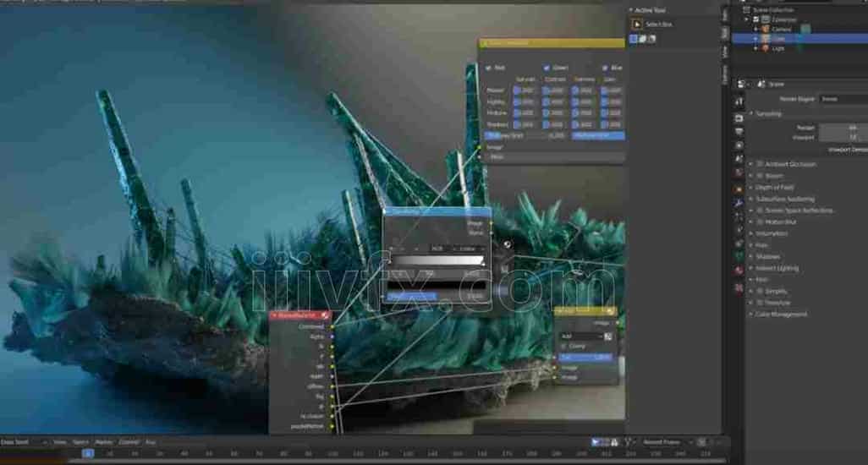Toggle the Simplify checkbox
This screenshot has width=868, height=465.
760,292
